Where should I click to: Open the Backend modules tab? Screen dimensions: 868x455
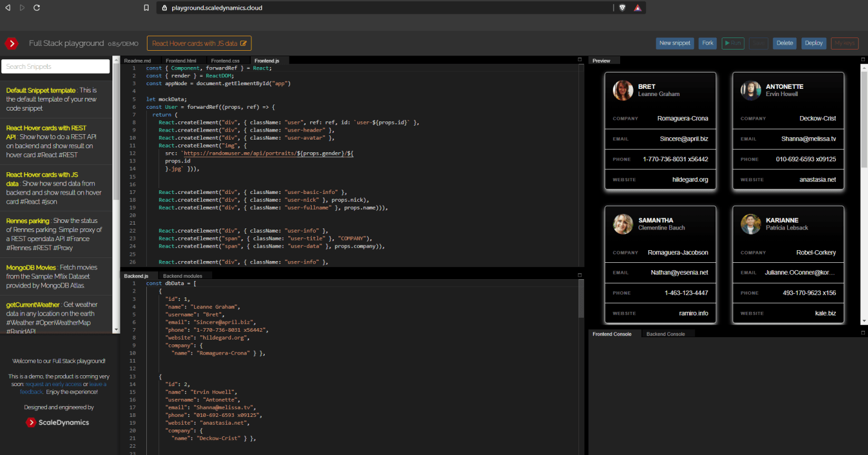pyautogui.click(x=183, y=276)
